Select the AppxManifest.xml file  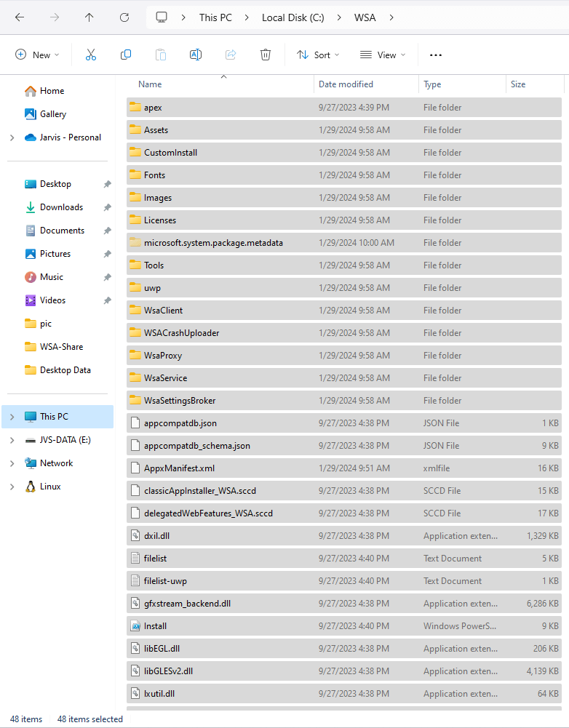point(343,468)
